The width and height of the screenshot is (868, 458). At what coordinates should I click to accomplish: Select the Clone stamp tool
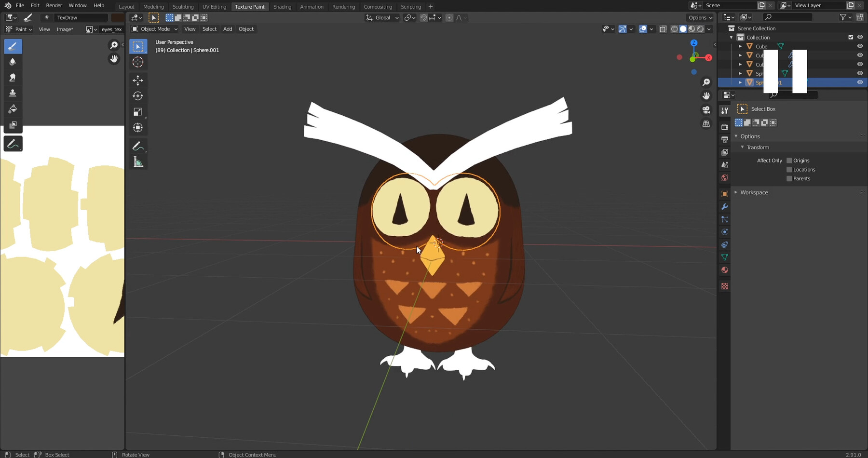pyautogui.click(x=13, y=93)
